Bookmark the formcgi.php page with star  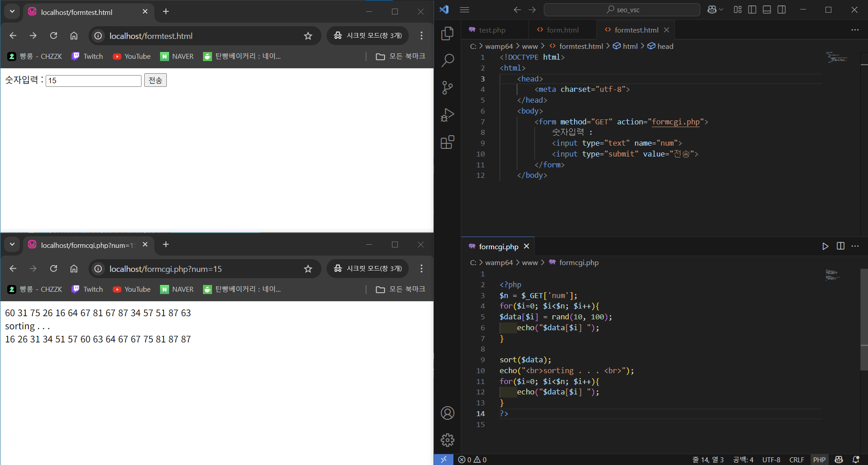coord(308,269)
